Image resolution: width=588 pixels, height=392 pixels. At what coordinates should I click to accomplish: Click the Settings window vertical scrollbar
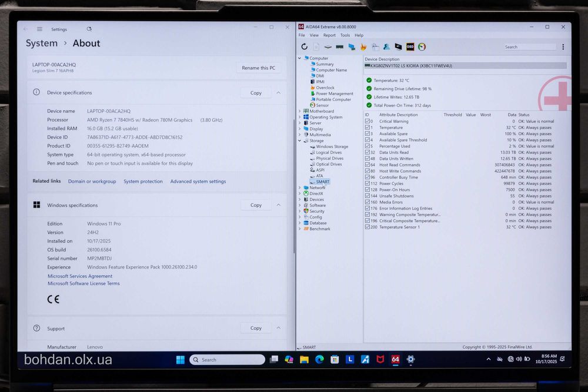tap(294, 186)
